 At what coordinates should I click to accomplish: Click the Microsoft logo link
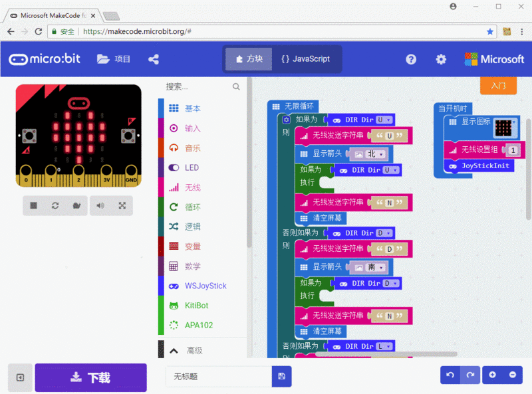pos(494,59)
